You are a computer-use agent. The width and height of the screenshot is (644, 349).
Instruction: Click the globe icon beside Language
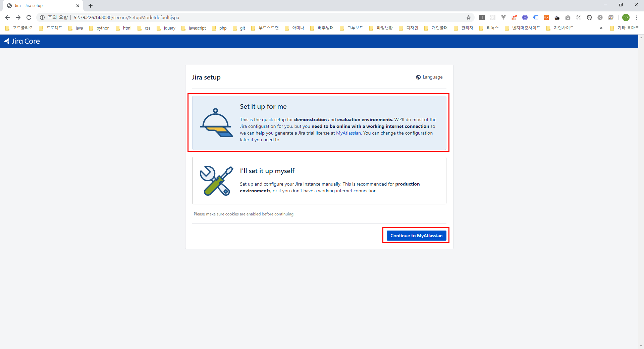418,77
